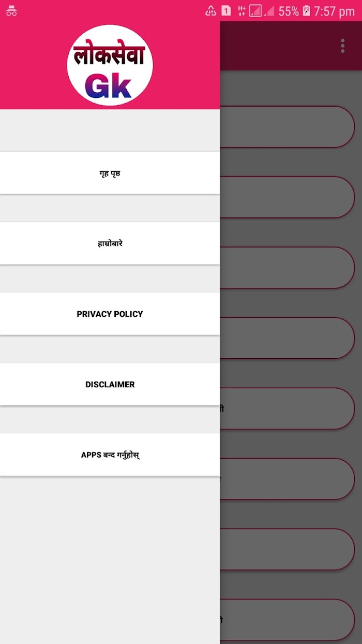
Task: Tap the H+ mobile data indicator
Action: 242,11
